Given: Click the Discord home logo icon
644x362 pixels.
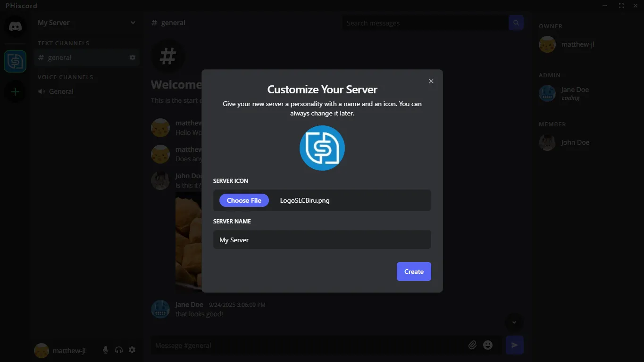Looking at the screenshot, I should [15, 26].
